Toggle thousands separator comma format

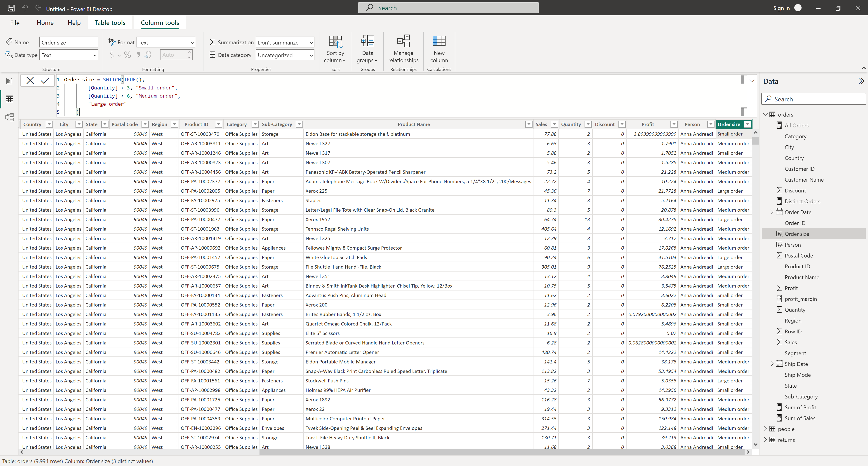pos(138,55)
